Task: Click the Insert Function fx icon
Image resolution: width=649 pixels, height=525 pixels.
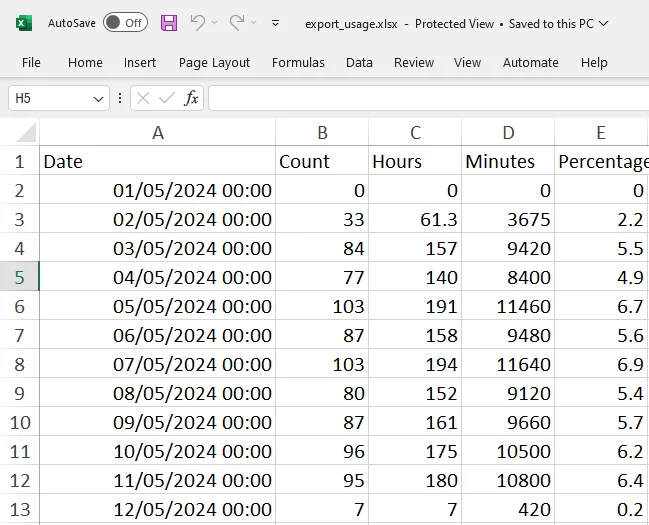Action: pyautogui.click(x=191, y=98)
